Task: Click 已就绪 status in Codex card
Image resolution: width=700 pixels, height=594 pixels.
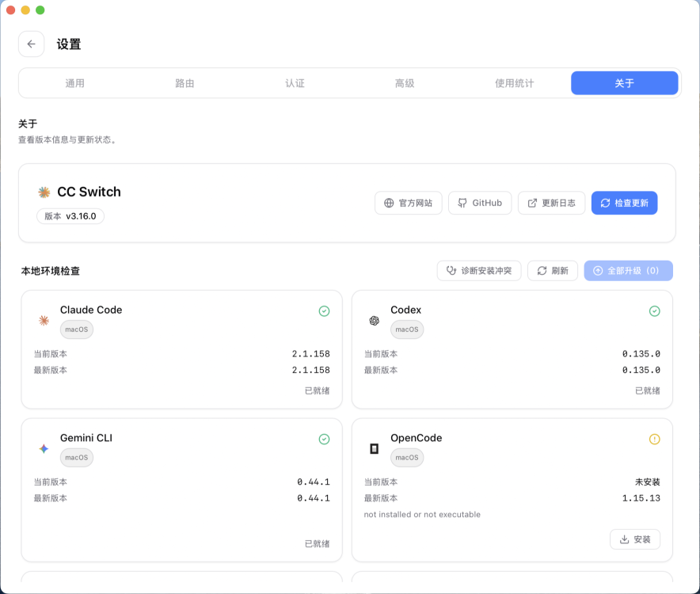Action: [x=647, y=390]
